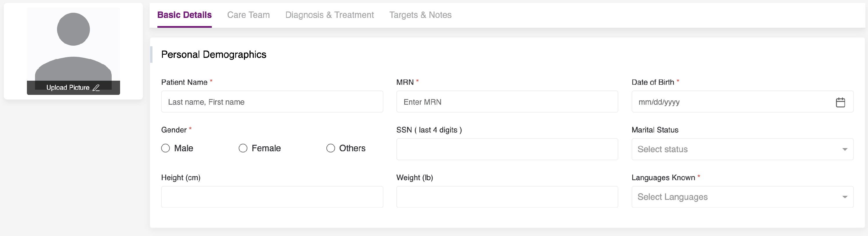Click the Height (cm) input box
The height and width of the screenshot is (236, 868).
(x=272, y=197)
